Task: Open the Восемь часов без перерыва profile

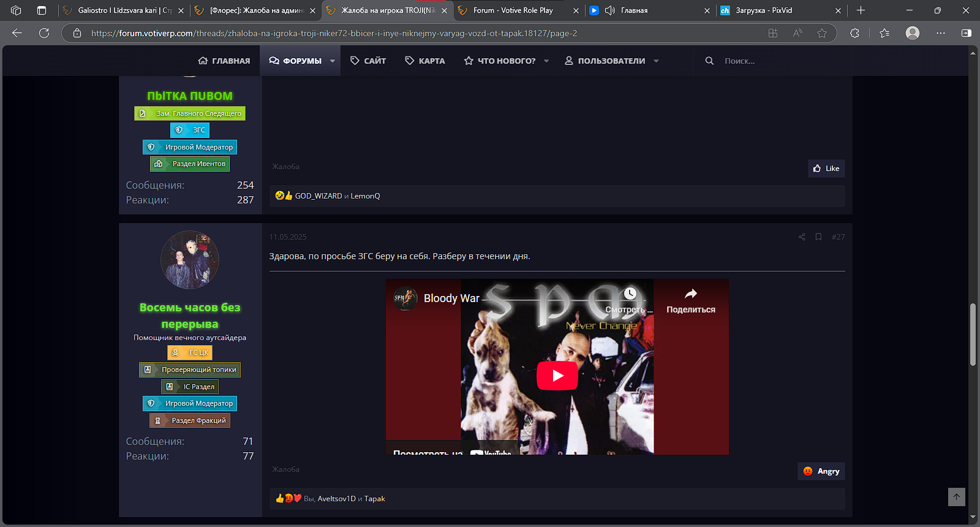Action: pyautogui.click(x=190, y=316)
